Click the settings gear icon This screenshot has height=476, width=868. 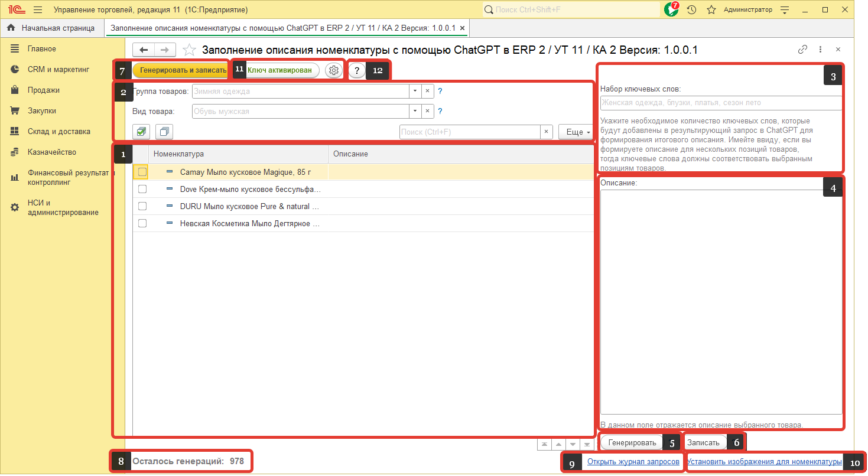(x=334, y=70)
